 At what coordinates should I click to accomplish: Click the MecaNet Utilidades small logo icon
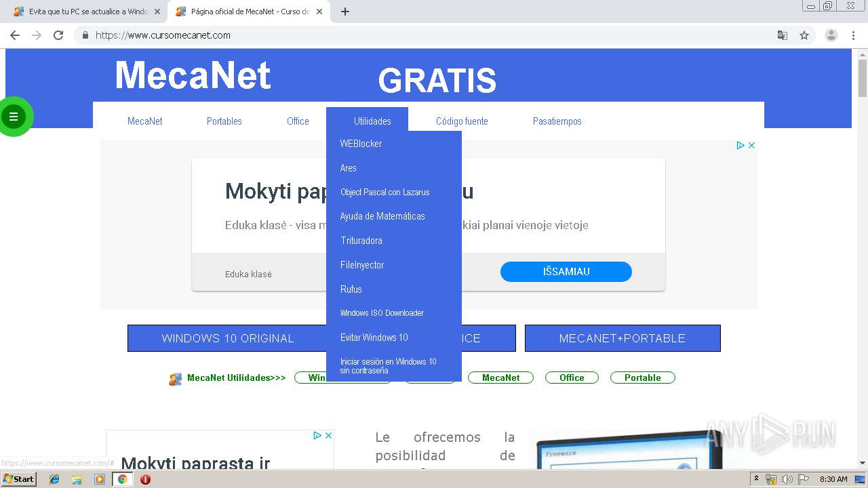[x=176, y=379]
